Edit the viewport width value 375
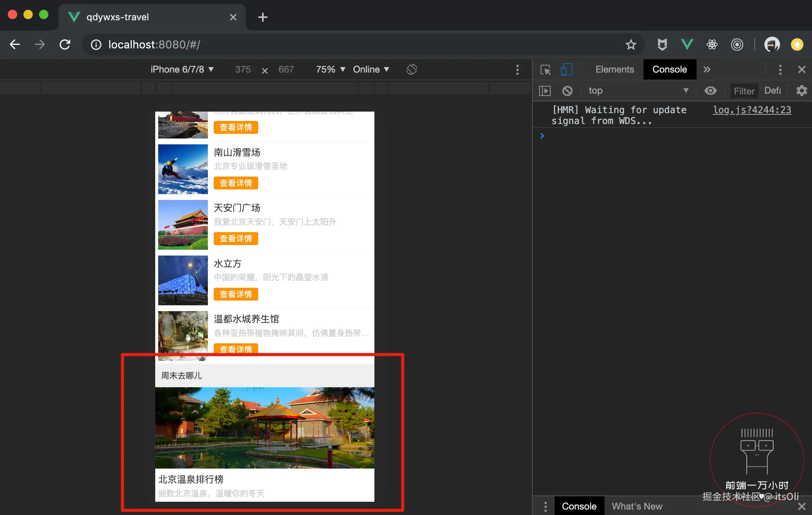The image size is (812, 515). tap(243, 69)
